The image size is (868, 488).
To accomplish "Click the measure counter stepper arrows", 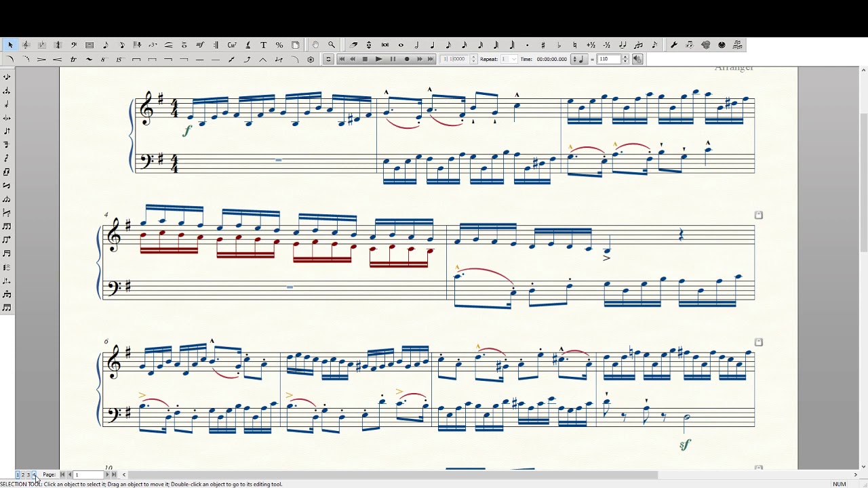I will [473, 59].
